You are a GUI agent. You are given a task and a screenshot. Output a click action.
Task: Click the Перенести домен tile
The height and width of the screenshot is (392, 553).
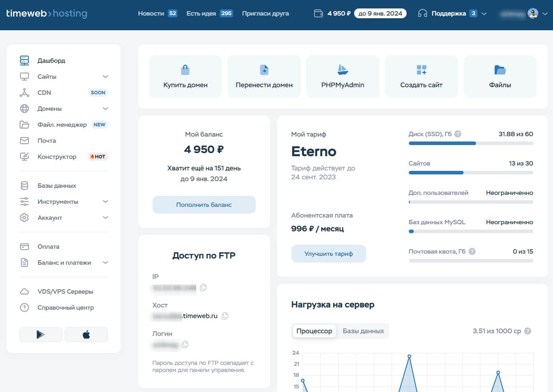264,77
